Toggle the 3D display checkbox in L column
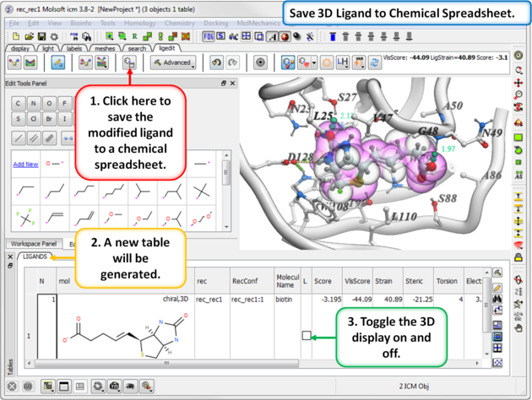The image size is (532, 400). point(306,335)
